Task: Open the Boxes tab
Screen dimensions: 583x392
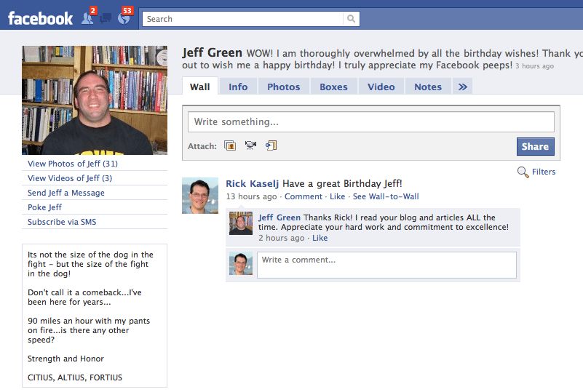Action: [333, 87]
